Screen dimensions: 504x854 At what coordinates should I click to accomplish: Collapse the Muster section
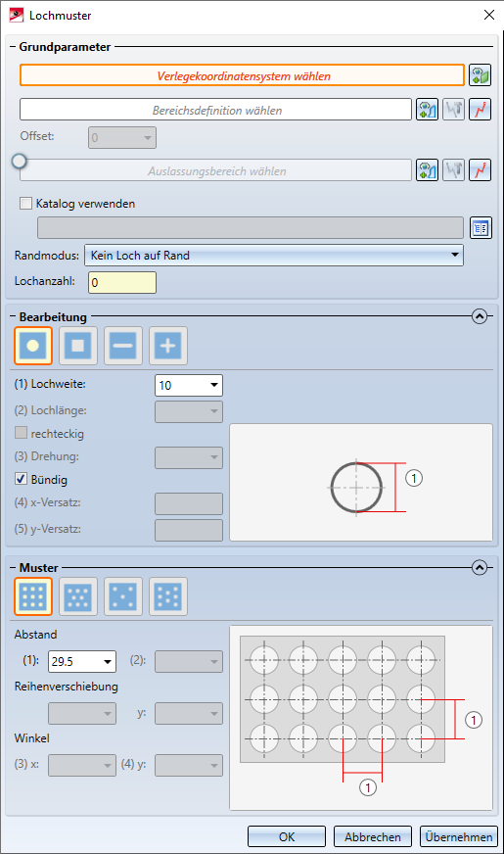tap(479, 567)
